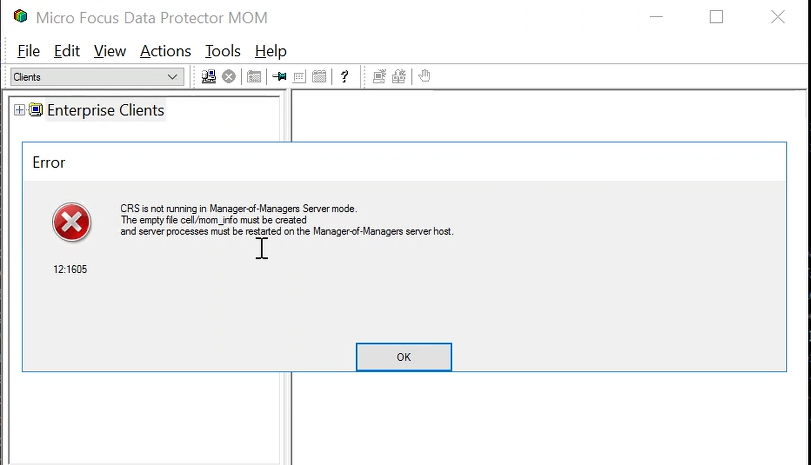811x465 pixels.
Task: Click the gray circled X toolbar icon
Action: tap(229, 77)
